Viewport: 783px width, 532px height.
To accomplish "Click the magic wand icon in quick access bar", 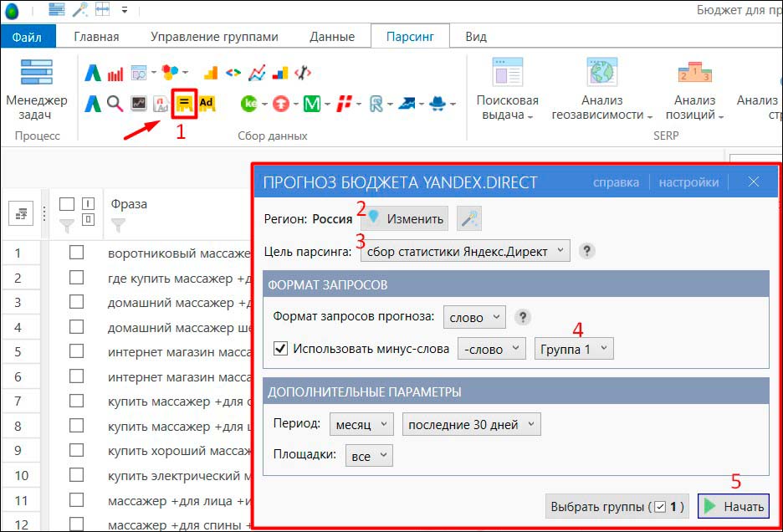I will tap(80, 9).
